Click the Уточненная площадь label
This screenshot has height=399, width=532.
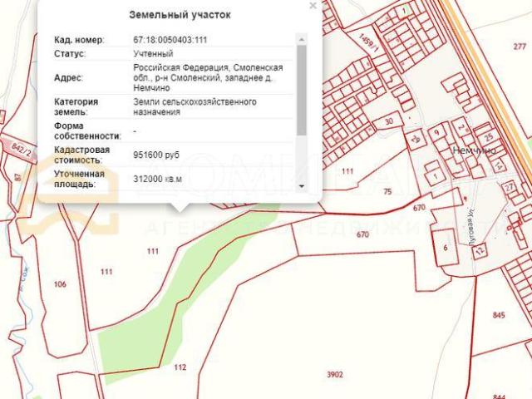click(x=79, y=179)
